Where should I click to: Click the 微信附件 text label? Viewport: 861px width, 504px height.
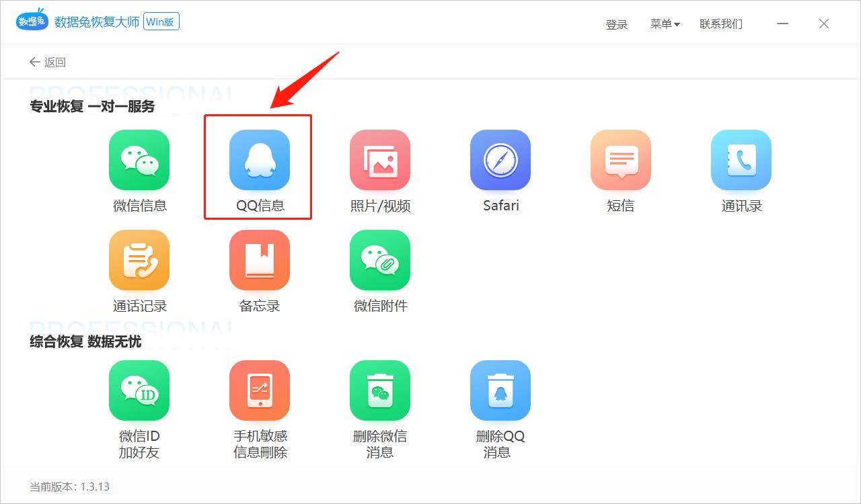click(381, 306)
